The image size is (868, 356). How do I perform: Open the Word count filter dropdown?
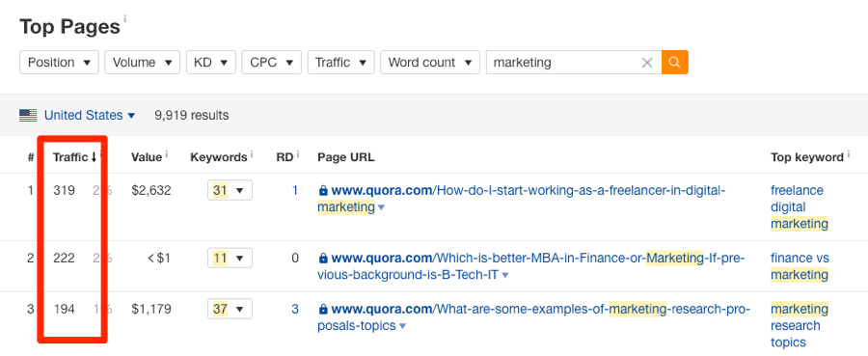point(429,63)
